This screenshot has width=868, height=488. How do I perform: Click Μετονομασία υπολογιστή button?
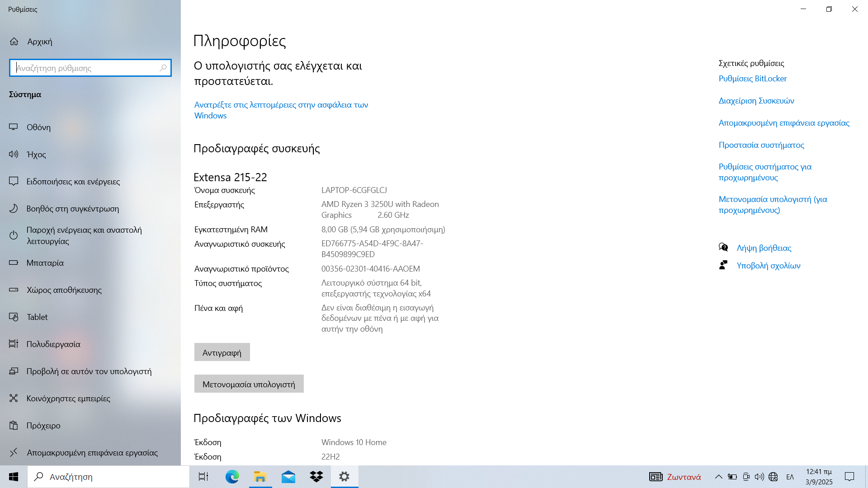click(x=249, y=384)
